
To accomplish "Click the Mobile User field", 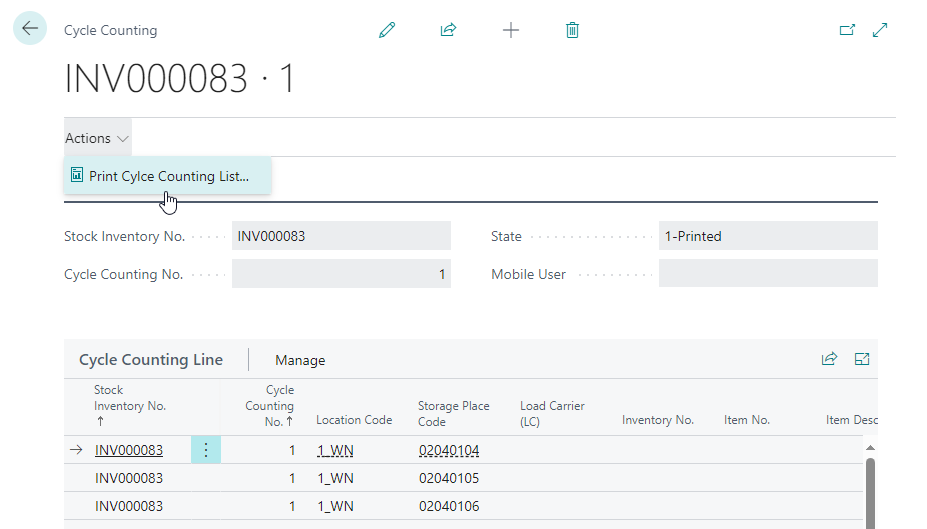I will click(x=767, y=274).
